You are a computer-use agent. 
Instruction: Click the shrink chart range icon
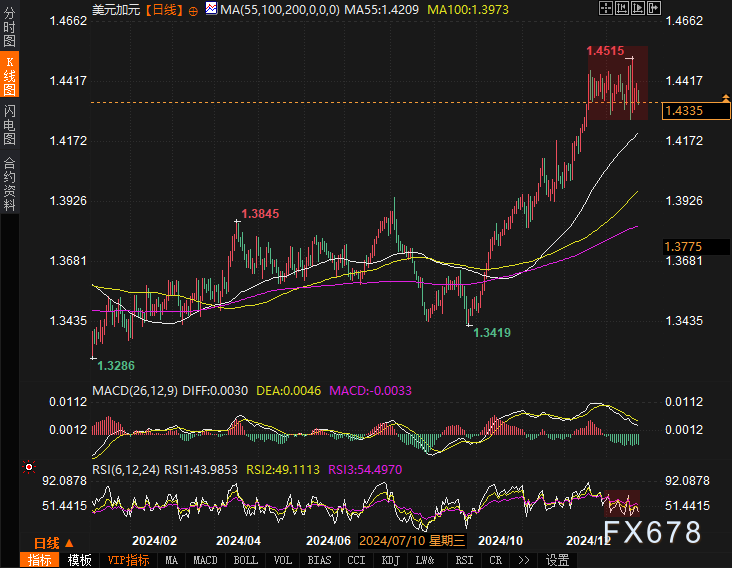(x=622, y=8)
